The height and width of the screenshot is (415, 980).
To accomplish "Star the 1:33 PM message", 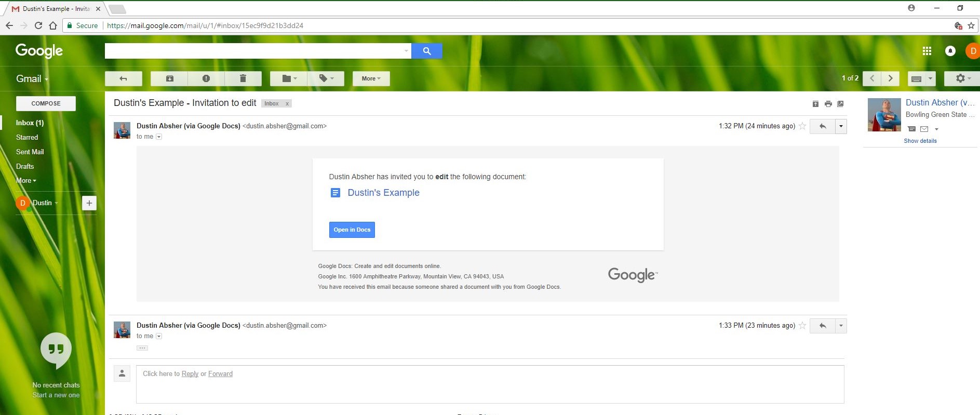I will point(802,326).
